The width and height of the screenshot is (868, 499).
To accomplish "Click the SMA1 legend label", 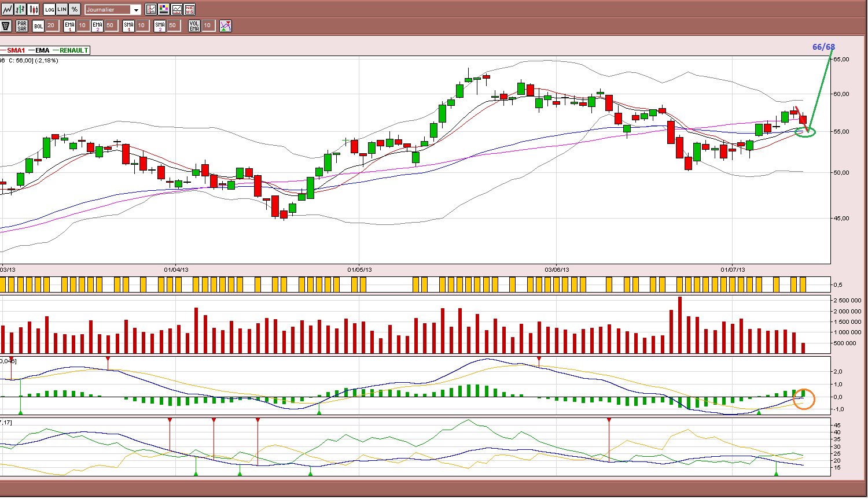I will (x=16, y=50).
